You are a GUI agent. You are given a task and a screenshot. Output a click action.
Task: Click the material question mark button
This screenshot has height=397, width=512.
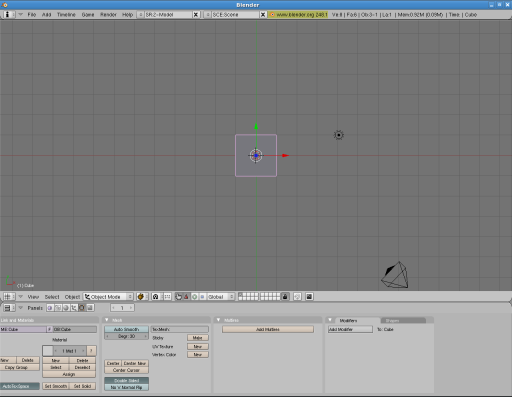[91, 351]
